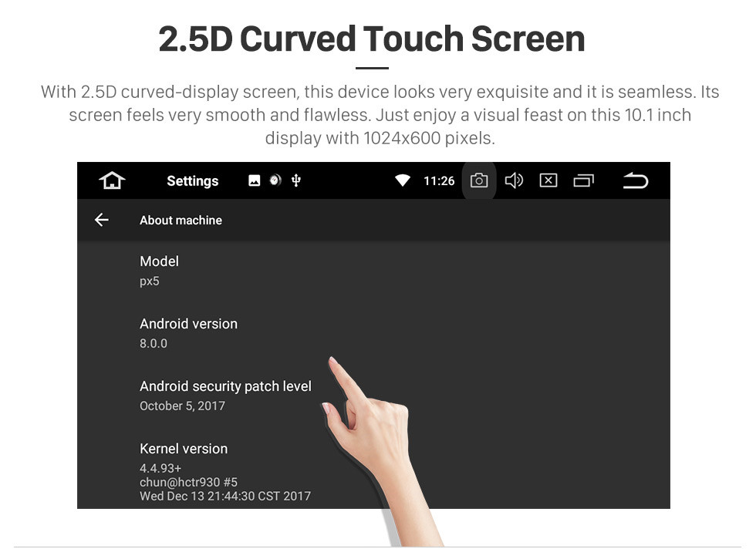This screenshot has width=756, height=549.
Task: Tap the October 5, 2017 patch date
Action: (x=182, y=406)
